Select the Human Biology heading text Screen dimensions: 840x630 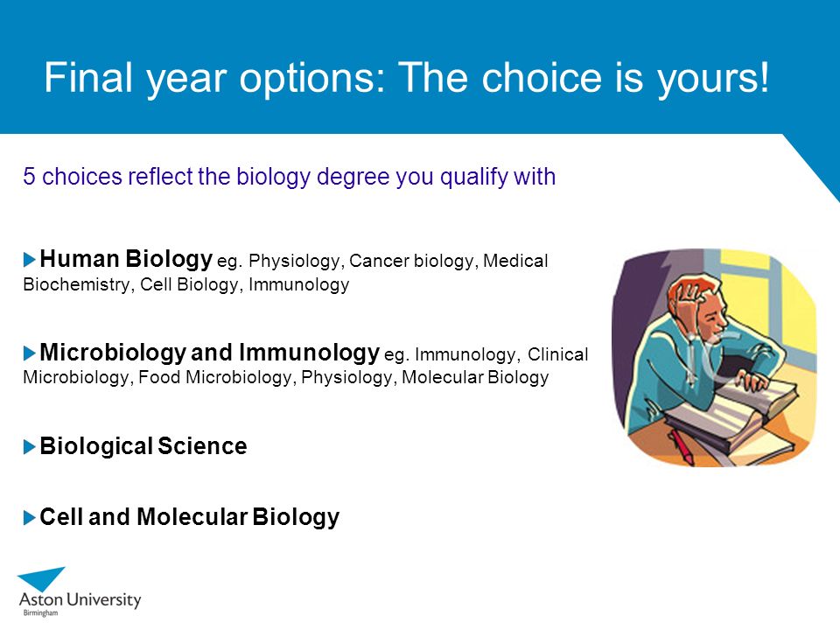tap(126, 259)
